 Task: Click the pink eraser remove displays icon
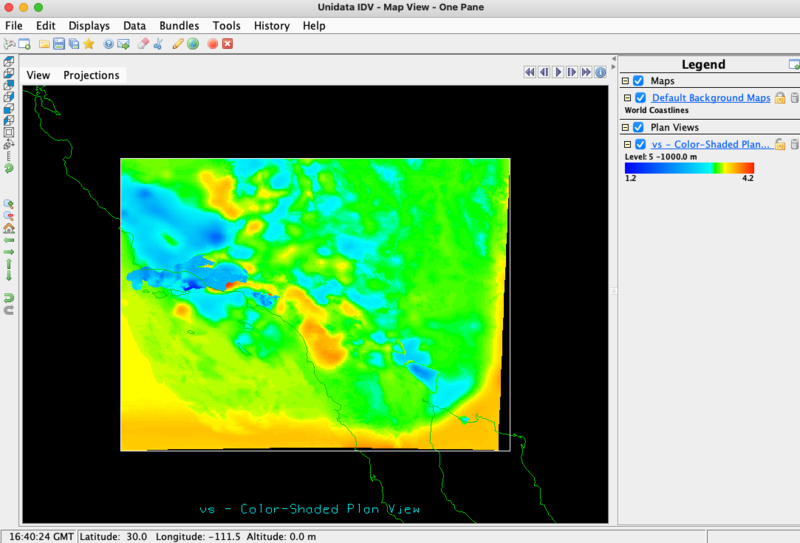pyautogui.click(x=143, y=44)
